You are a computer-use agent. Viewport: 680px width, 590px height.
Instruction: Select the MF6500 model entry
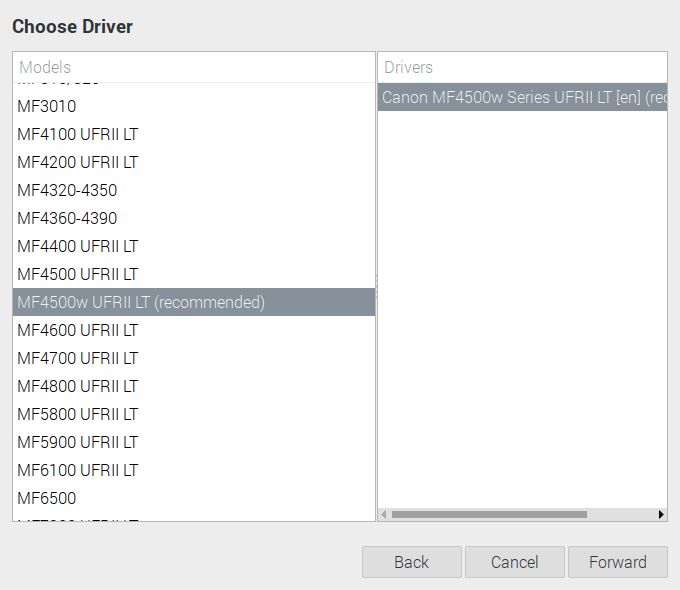(x=47, y=498)
